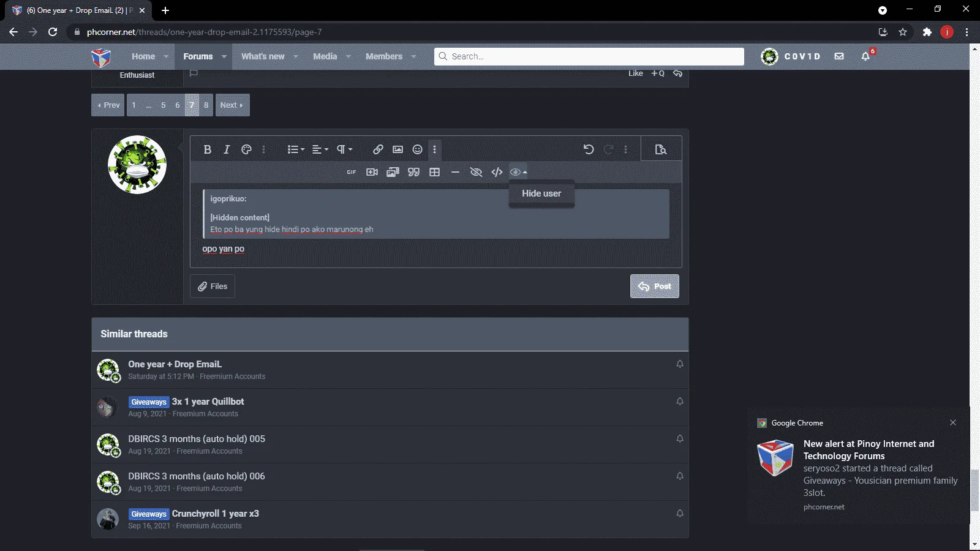Insert a horizontal line in the editor
Viewport: 980px width, 551px height.
(x=455, y=172)
